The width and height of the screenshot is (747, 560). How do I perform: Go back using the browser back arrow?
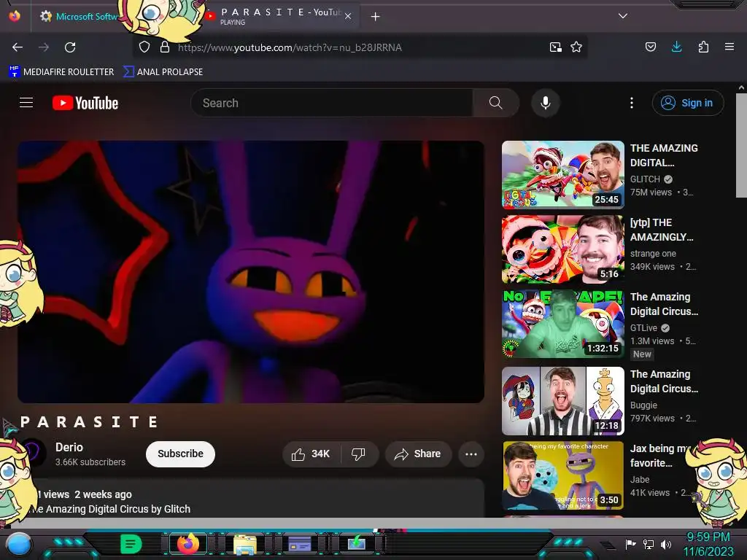tap(18, 47)
